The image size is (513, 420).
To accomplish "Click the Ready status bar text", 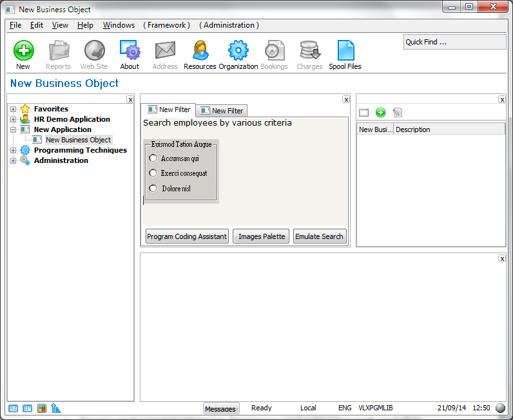I will [x=262, y=408].
